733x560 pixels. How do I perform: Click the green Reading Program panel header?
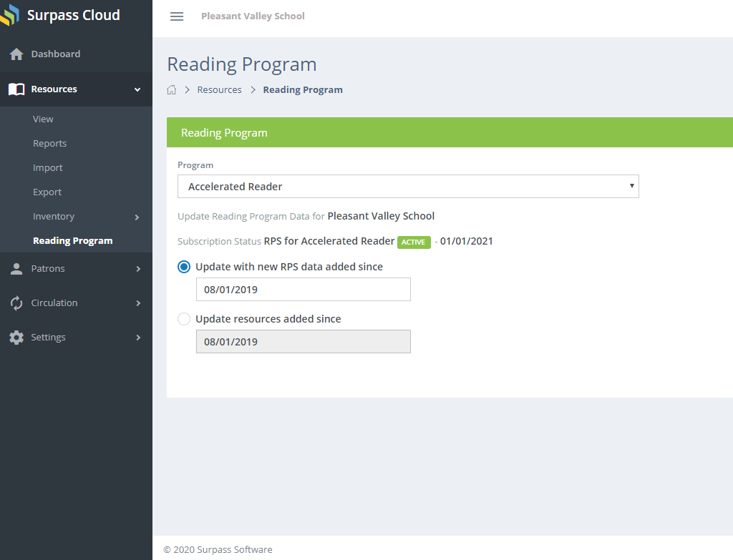tap(450, 132)
